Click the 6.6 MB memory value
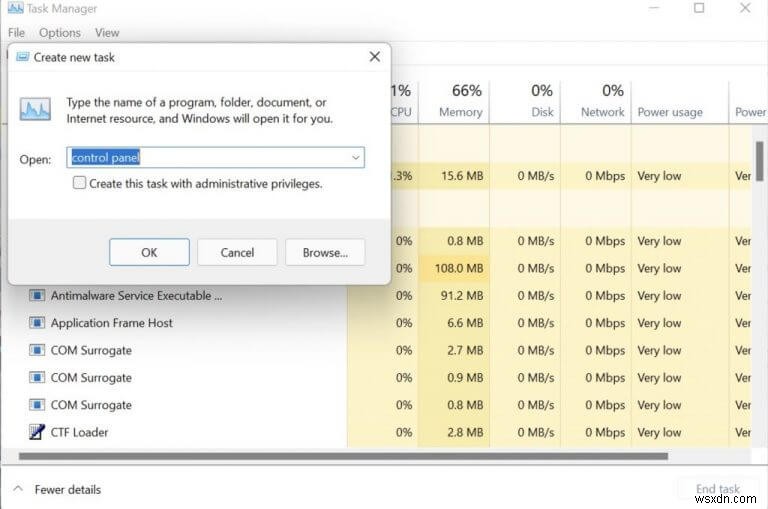The image size is (768, 509). (465, 323)
